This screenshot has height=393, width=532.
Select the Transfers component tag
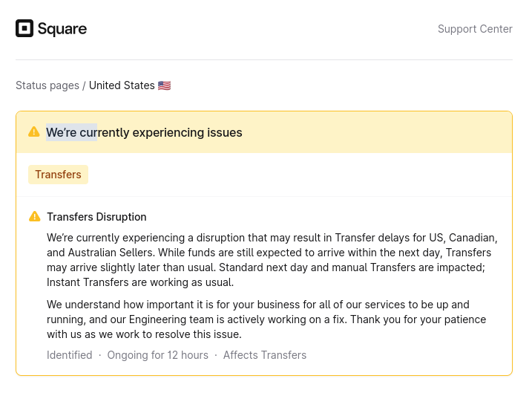pyautogui.click(x=58, y=175)
